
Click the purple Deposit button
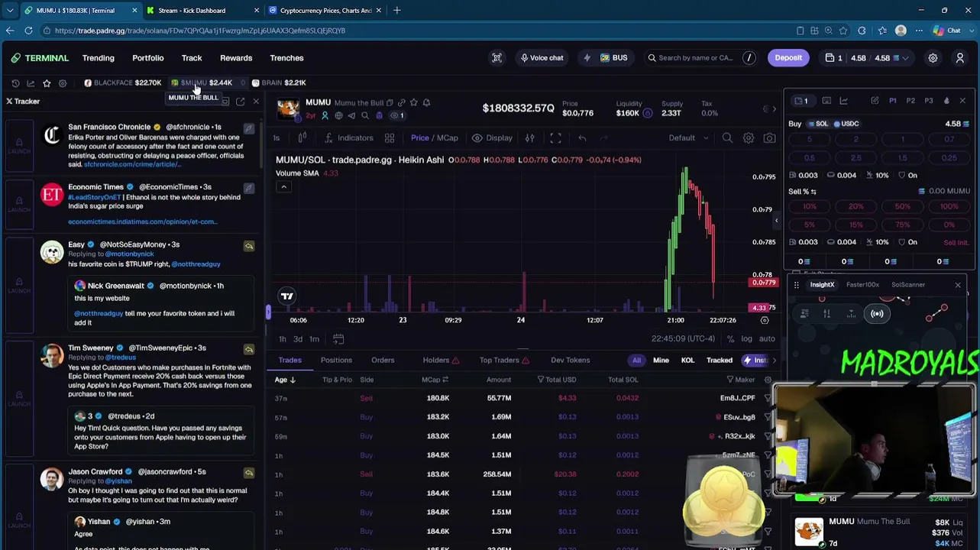coord(788,58)
